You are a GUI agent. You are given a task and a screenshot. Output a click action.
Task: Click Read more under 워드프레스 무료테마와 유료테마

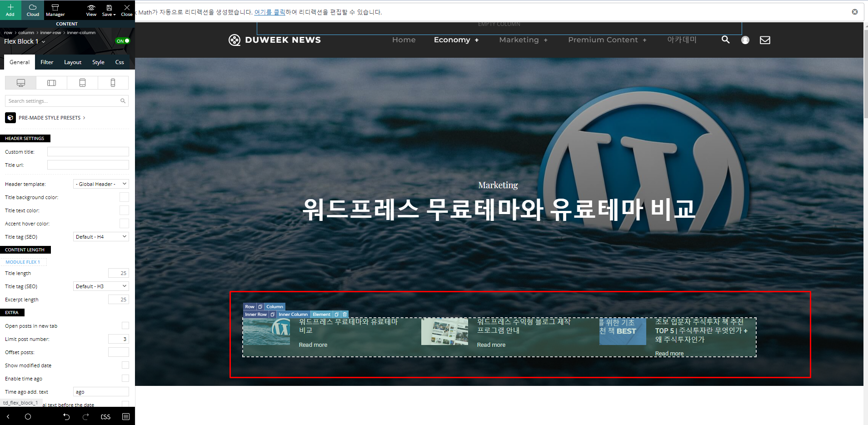click(x=313, y=345)
